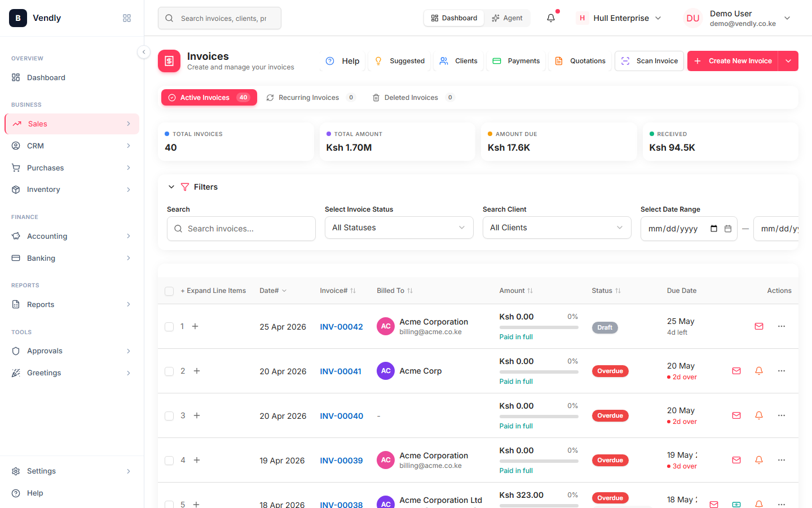The height and width of the screenshot is (508, 812).
Task: Expand line items for row 4 plus icon
Action: [197, 460]
